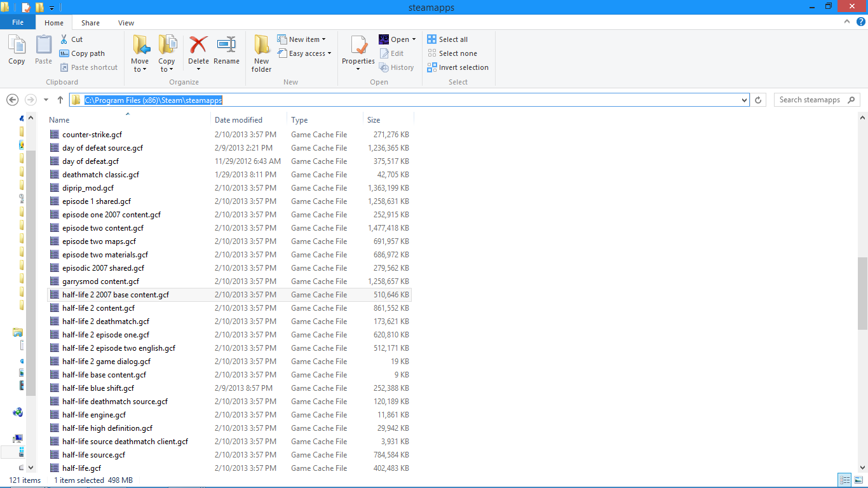Click the Edit command in the Open group

(391, 53)
